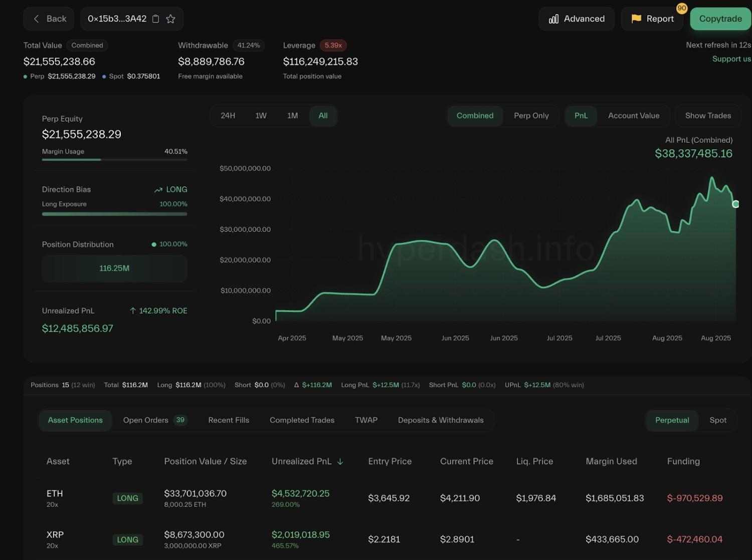Click the Show Trades button

pyautogui.click(x=708, y=116)
